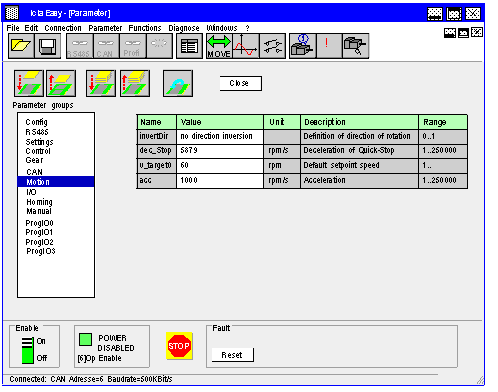Viewport: 498px width, 392px height.
Task: Open the Functions menu
Action: 145,28
